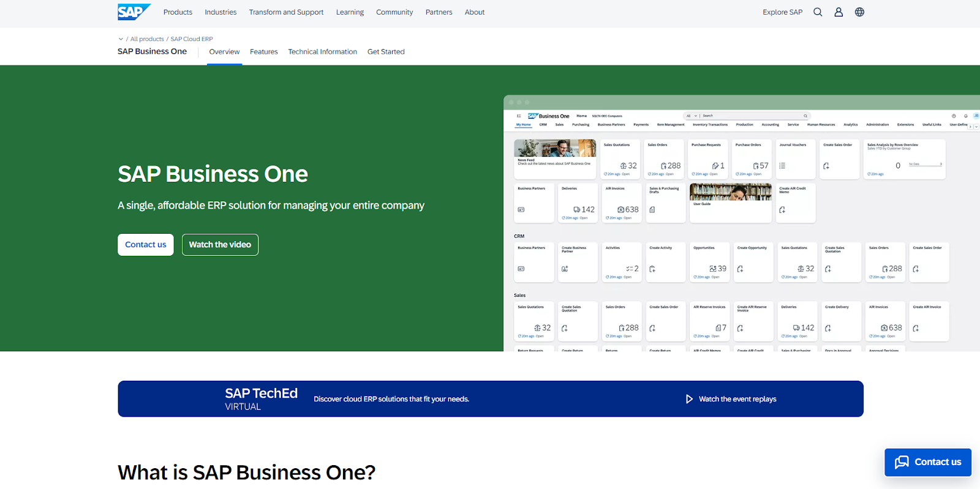Select the Overview tab

(x=224, y=52)
